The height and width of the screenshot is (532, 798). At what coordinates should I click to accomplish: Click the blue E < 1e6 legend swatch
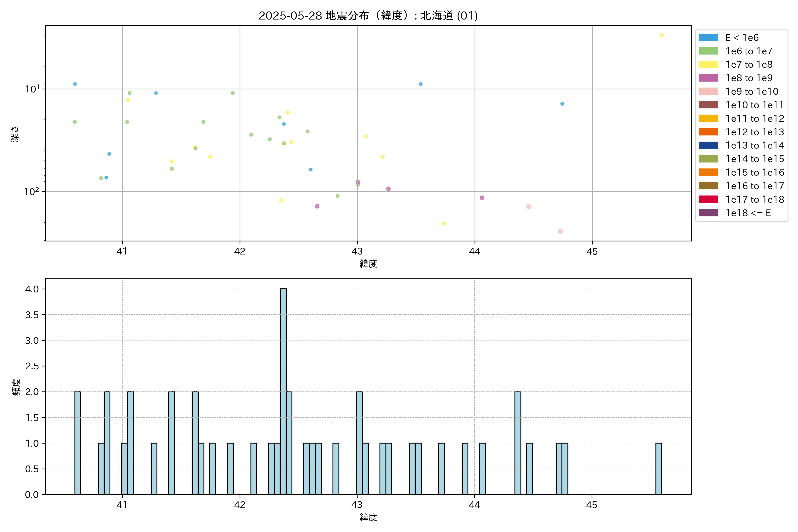(x=708, y=38)
